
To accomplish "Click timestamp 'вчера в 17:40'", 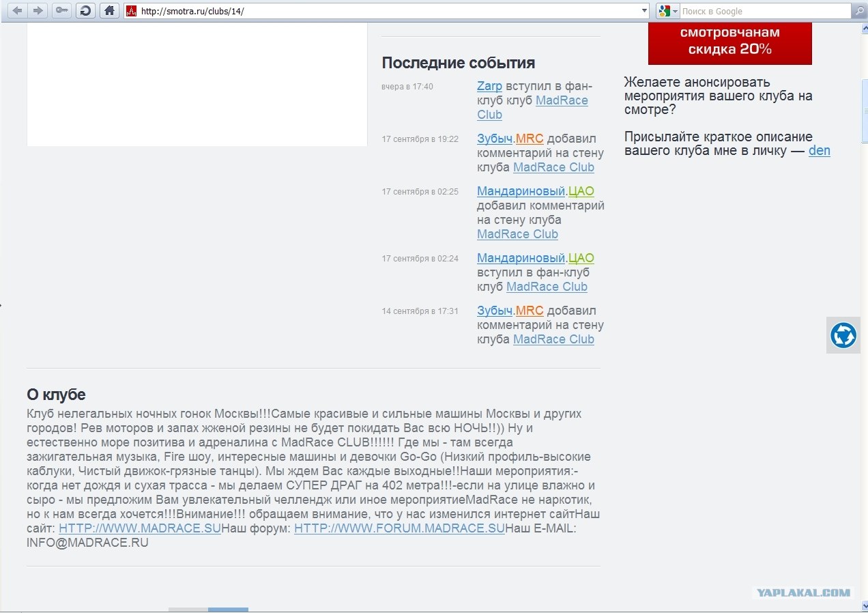I will [x=407, y=87].
